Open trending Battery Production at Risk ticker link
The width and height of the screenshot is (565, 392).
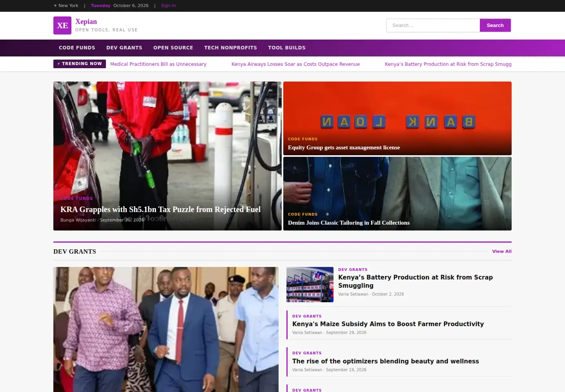(x=448, y=64)
